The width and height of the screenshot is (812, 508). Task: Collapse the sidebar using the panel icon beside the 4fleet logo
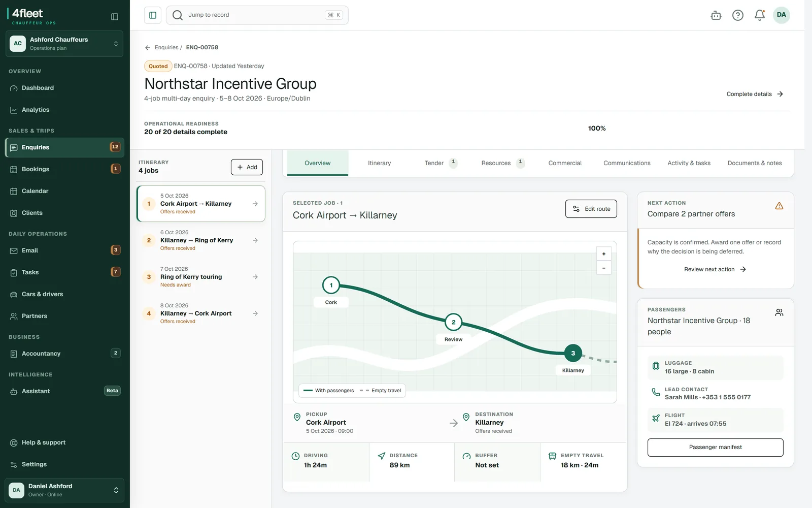(x=115, y=17)
